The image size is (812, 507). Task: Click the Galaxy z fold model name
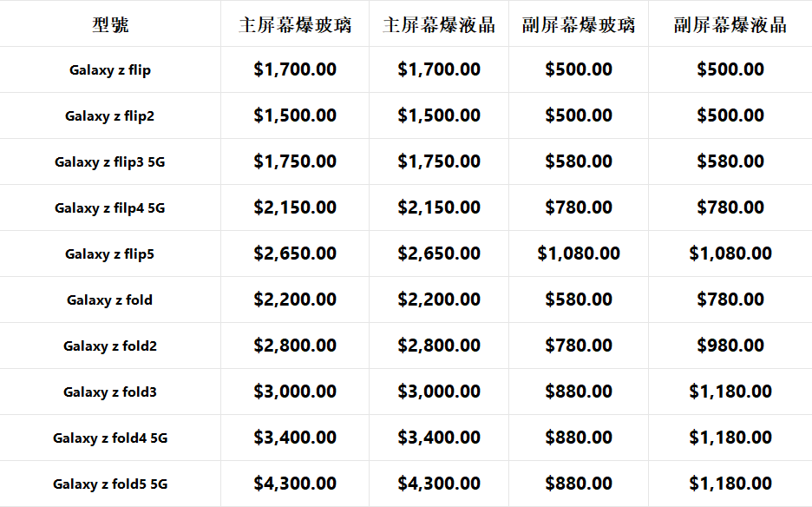click(110, 300)
